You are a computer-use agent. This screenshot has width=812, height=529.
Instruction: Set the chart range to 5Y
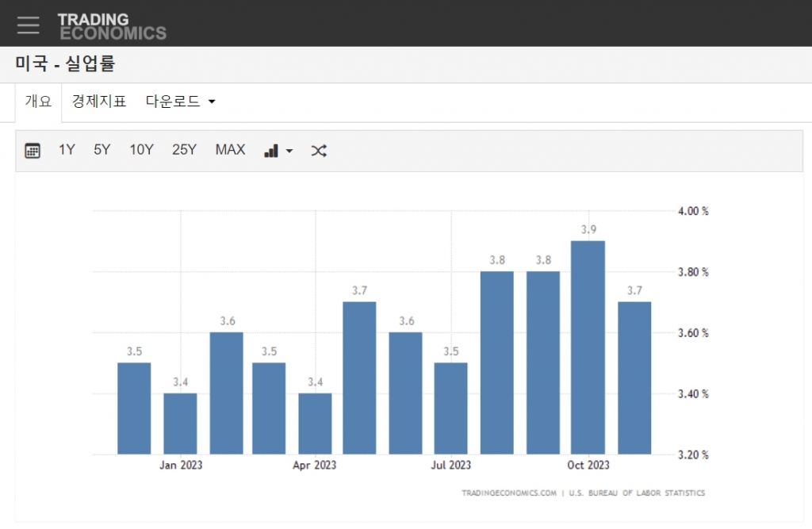coord(102,150)
